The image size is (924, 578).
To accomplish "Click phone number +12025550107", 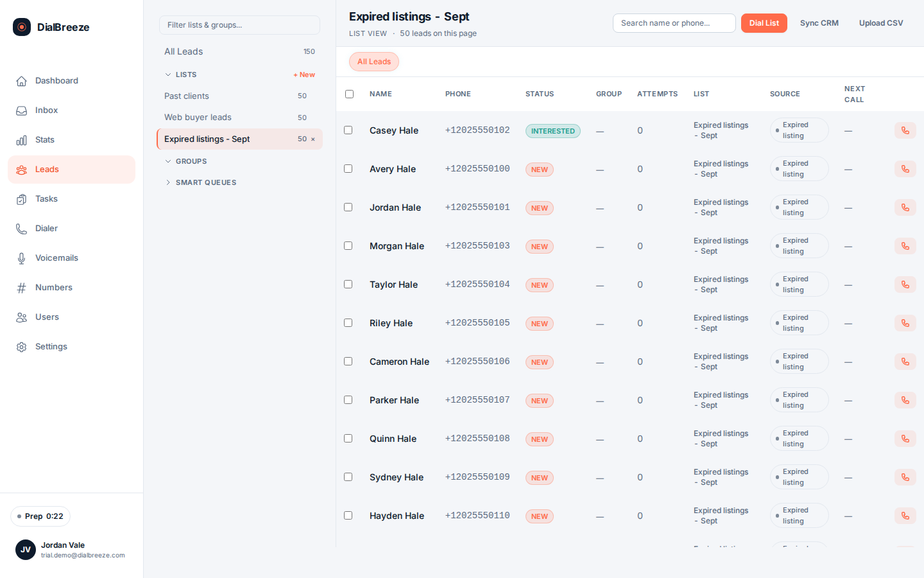I will 477,400.
